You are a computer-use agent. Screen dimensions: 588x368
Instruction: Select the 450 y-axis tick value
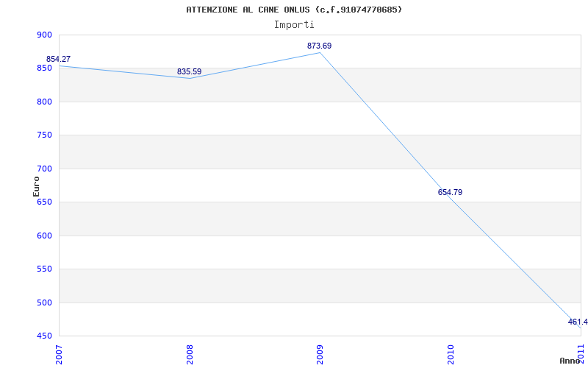click(x=44, y=336)
